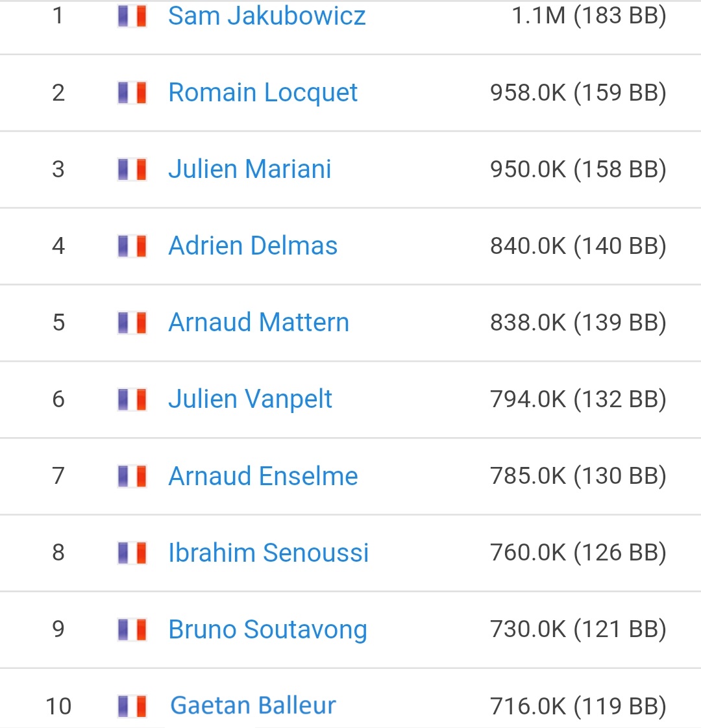Click flag icon beside Julien Mariani
The image size is (701, 728).
pyautogui.click(x=132, y=169)
